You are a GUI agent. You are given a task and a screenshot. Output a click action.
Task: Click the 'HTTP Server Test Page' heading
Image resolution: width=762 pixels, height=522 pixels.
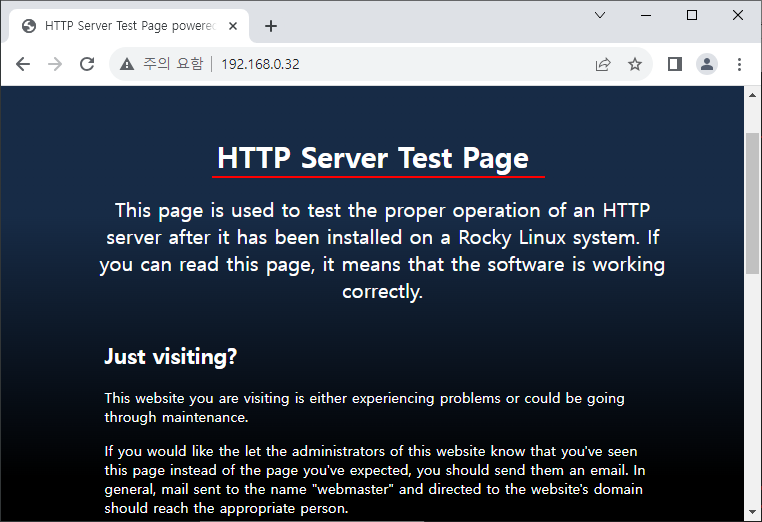coord(373,158)
